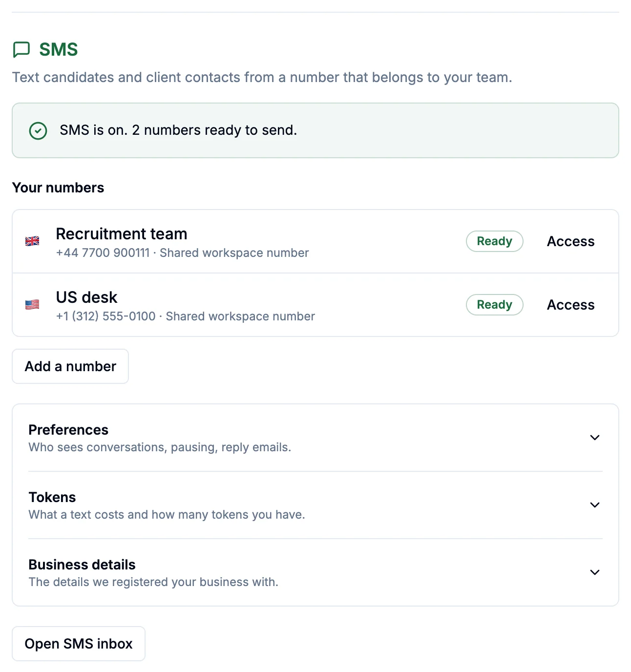Click 'The details we registered your business with.' text

click(153, 582)
